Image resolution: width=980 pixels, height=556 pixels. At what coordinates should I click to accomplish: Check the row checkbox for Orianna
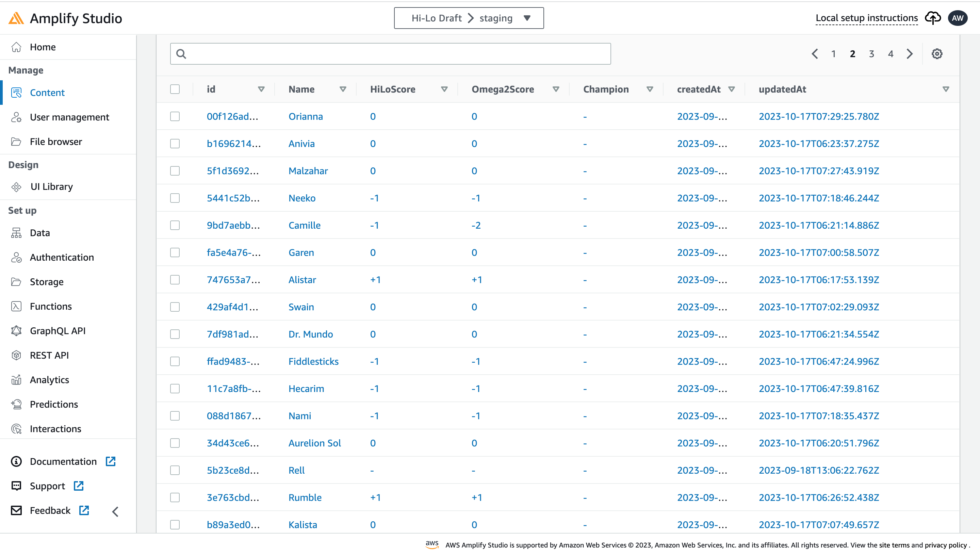(175, 116)
